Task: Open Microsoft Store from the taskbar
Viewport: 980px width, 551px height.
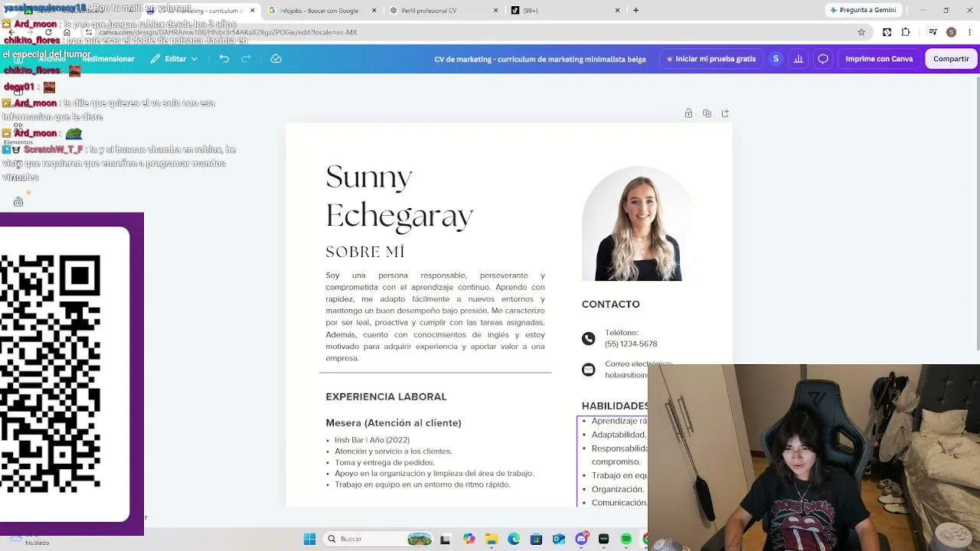Action: pyautogui.click(x=536, y=539)
